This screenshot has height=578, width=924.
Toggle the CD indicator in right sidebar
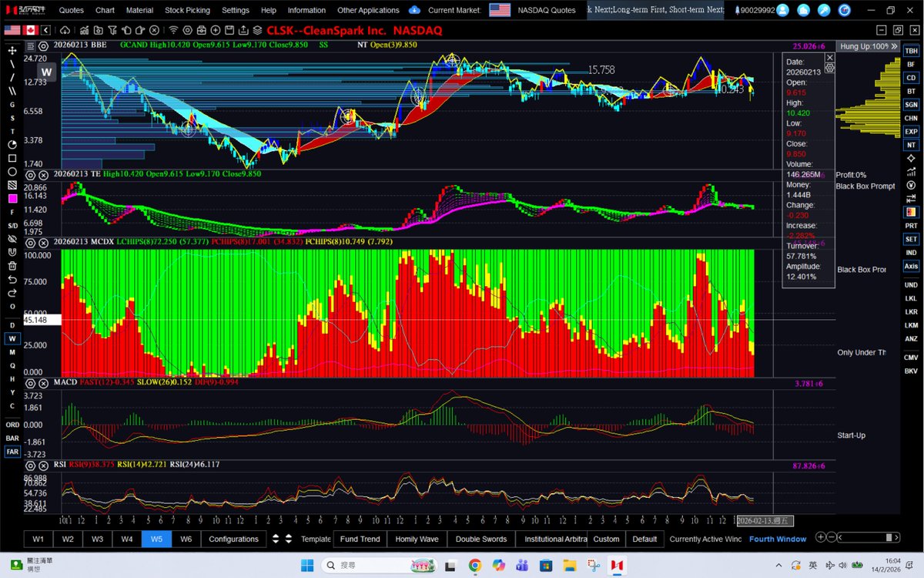911,78
